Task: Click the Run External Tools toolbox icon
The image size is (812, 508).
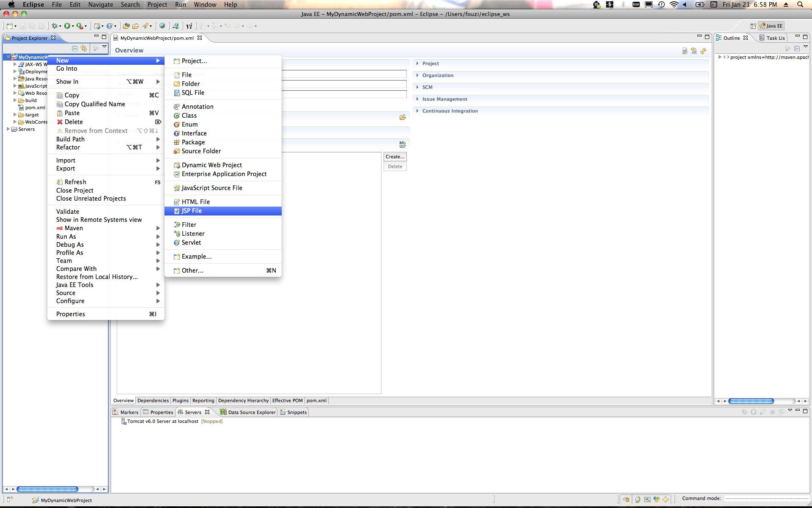Action: 79,26
